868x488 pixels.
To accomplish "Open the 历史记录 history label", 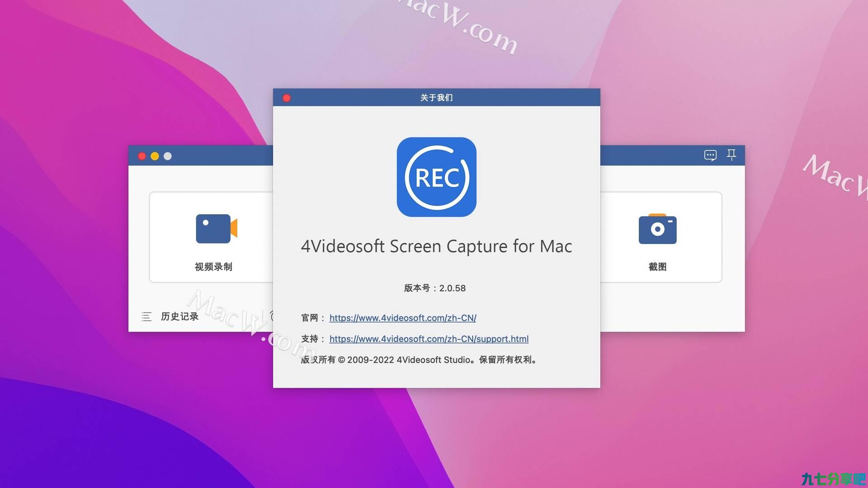I will (180, 316).
